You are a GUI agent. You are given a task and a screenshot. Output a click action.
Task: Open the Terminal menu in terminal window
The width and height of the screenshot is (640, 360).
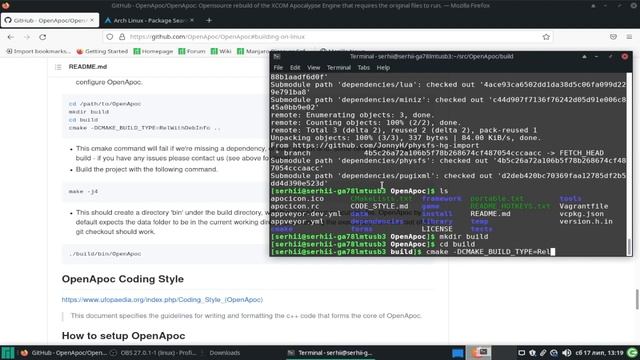tap(339, 68)
